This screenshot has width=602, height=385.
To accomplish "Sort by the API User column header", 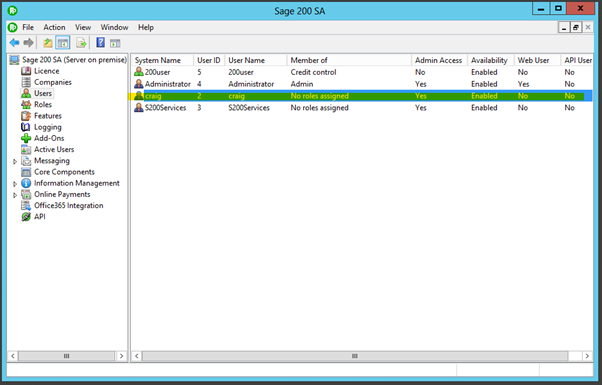I will click(x=577, y=60).
